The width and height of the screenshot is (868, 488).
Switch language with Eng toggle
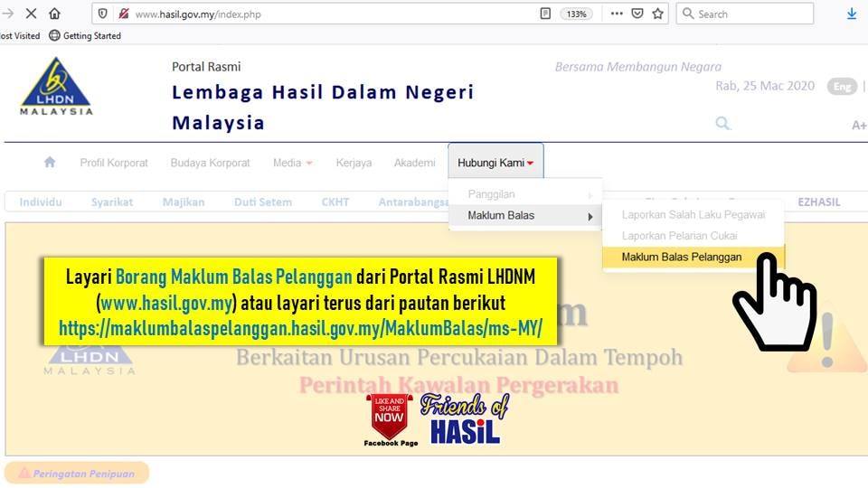coord(842,87)
